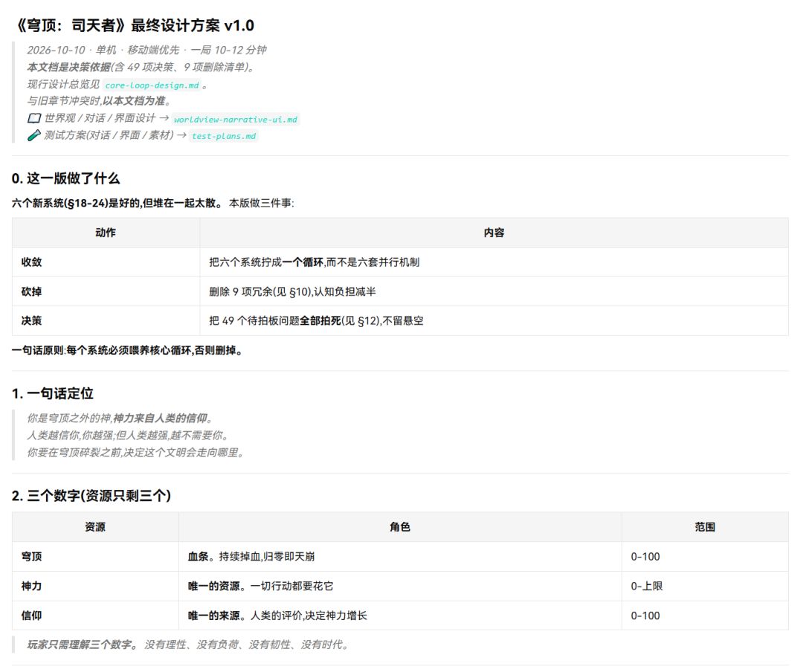The height and width of the screenshot is (672, 803).
Task: Click the cell starting "唯一的来源"
Action: click(x=400, y=616)
